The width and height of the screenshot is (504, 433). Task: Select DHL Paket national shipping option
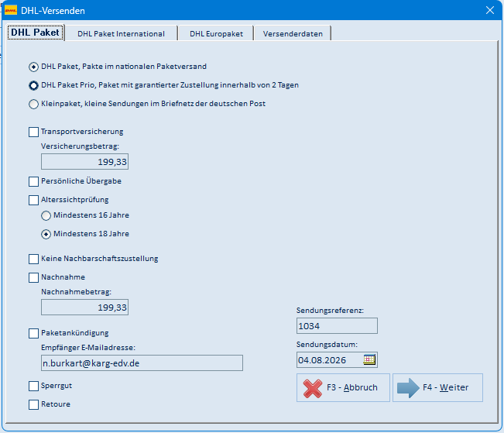tap(33, 67)
